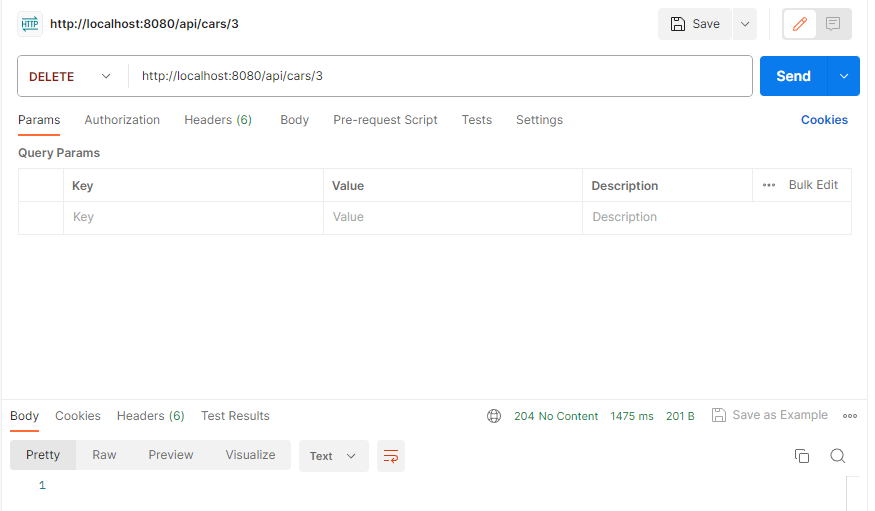Screen dimensions: 875x511
Task: Click the 201 B response size
Action: click(680, 416)
